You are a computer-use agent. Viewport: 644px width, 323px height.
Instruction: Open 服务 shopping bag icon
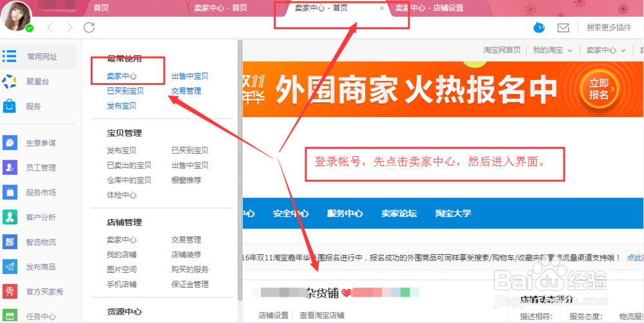9,106
